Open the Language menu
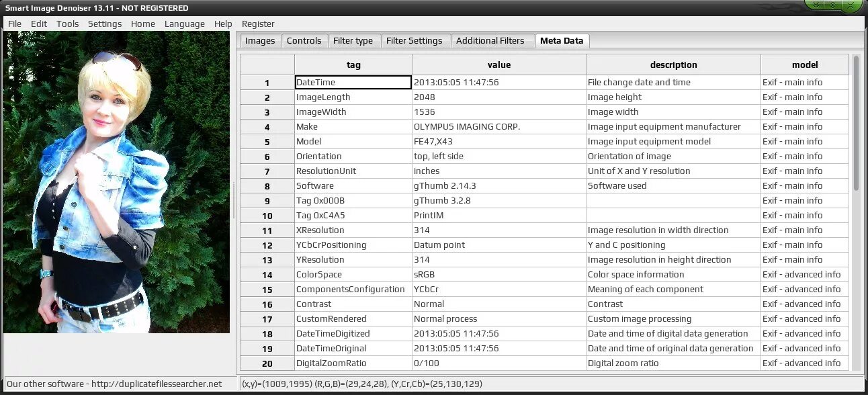 click(x=185, y=24)
